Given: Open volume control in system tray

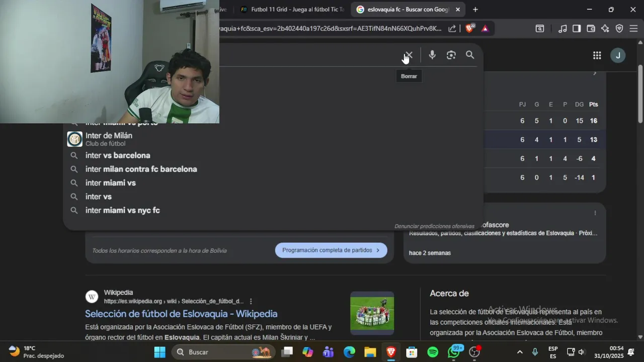Looking at the screenshot, I should point(582,352).
